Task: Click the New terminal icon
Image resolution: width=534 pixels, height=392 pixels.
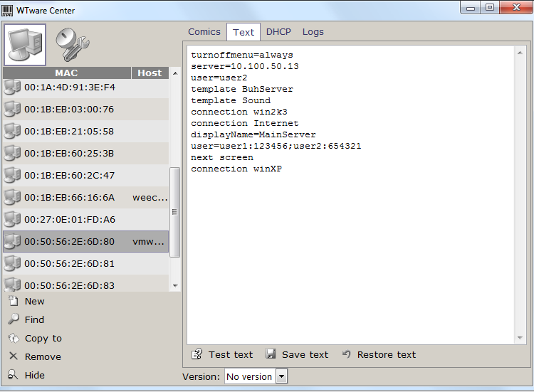Action: 13,301
